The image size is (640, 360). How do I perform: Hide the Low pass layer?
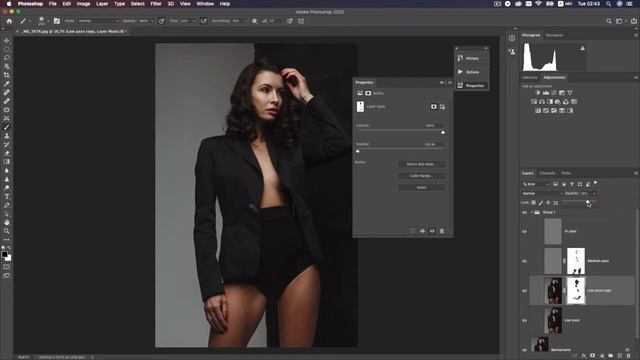(524, 320)
